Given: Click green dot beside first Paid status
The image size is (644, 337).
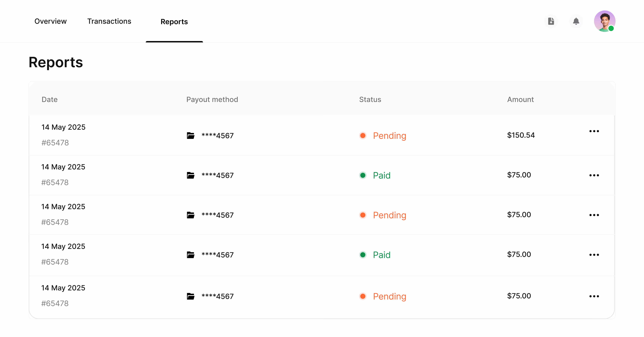Looking at the screenshot, I should click(x=363, y=175).
